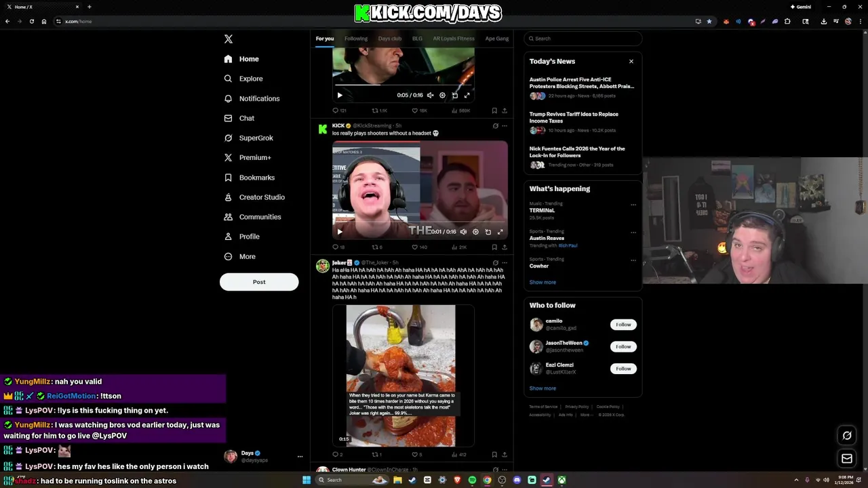Like the KICK post with 140 likes

[420, 247]
